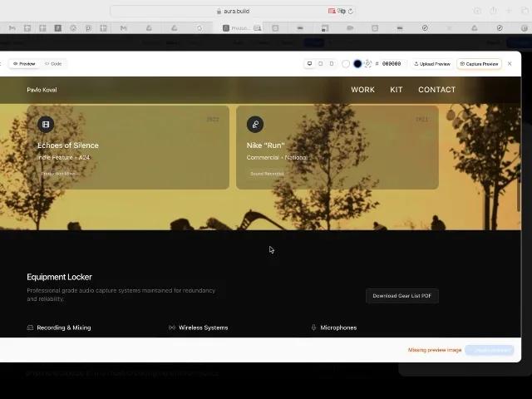The image size is (532, 399).
Task: Switch to the Code tab
Action: (x=53, y=64)
